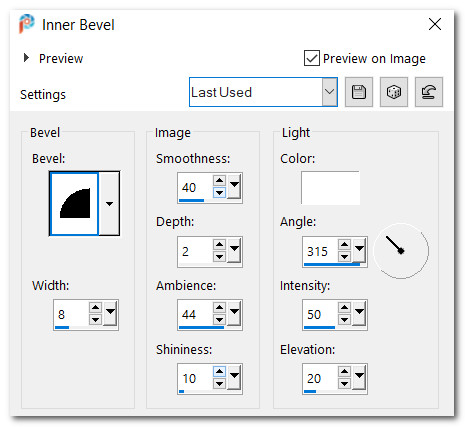Screen dimensions: 465x427
Task: Increase Smoothness with up arrow
Action: [219, 181]
